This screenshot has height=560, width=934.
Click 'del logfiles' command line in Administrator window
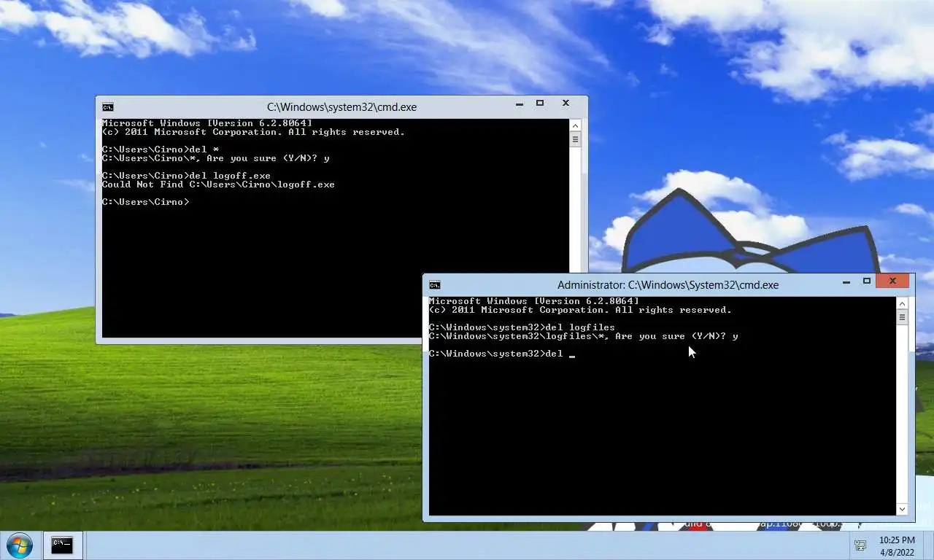(522, 327)
